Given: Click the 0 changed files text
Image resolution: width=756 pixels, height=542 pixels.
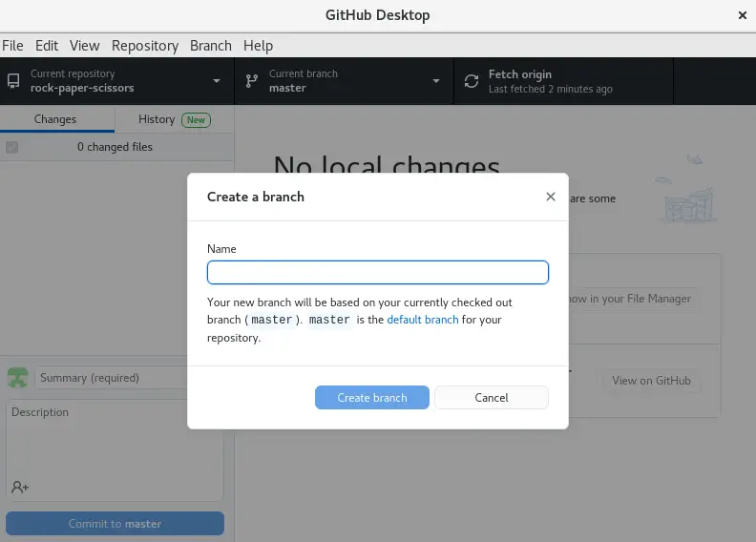Looking at the screenshot, I should tap(115, 147).
